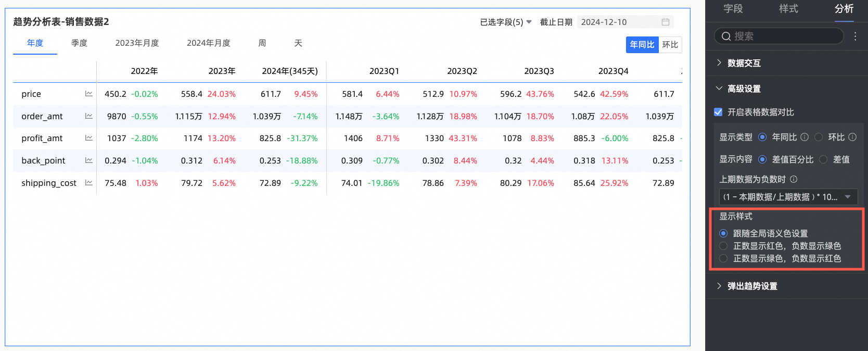868x351 pixels.
Task: Click 环比 comparison button above table
Action: click(x=670, y=45)
